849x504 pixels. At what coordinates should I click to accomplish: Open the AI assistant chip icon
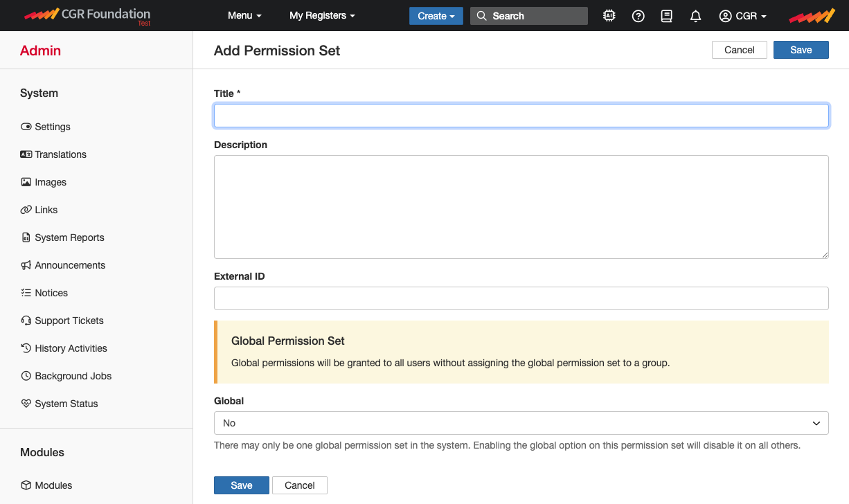pos(609,15)
